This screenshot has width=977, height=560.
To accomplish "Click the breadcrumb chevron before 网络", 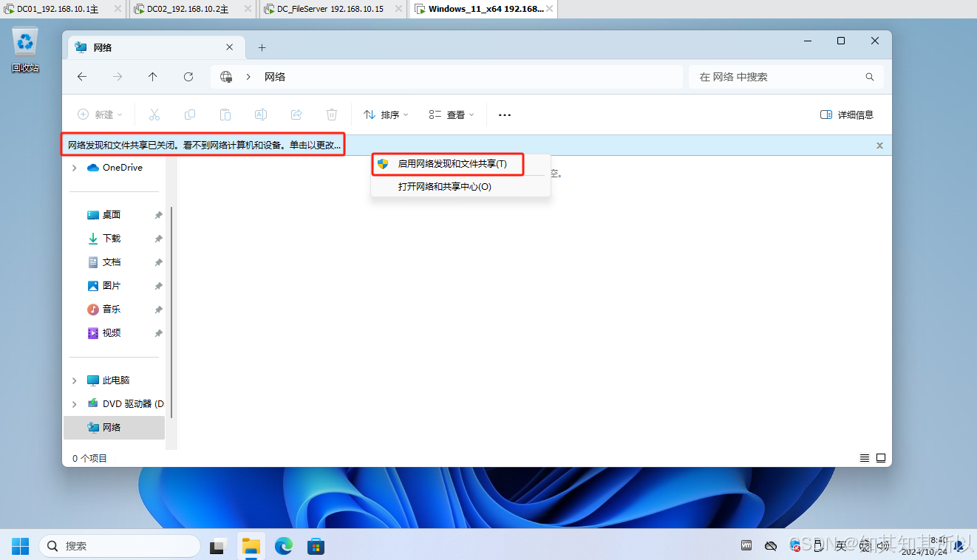I will click(248, 77).
